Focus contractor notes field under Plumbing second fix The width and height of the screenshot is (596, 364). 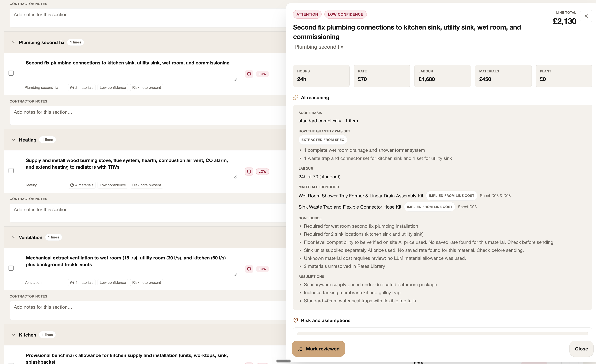148,115
